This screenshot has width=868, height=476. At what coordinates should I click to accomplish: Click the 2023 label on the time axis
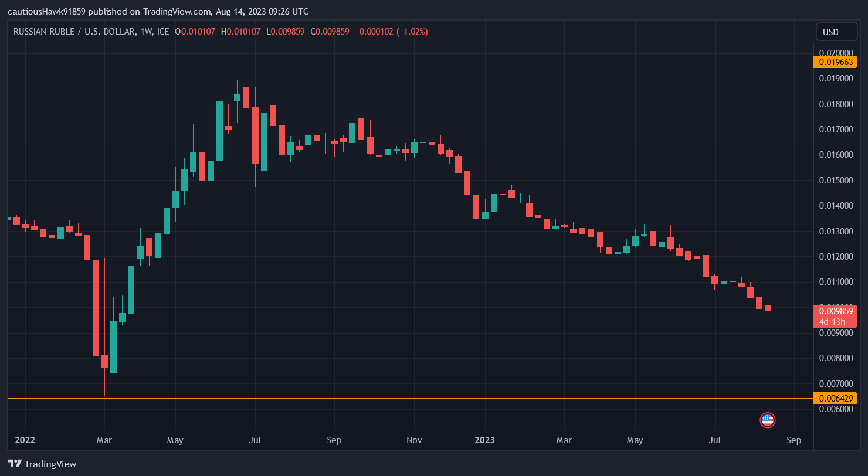click(x=485, y=440)
